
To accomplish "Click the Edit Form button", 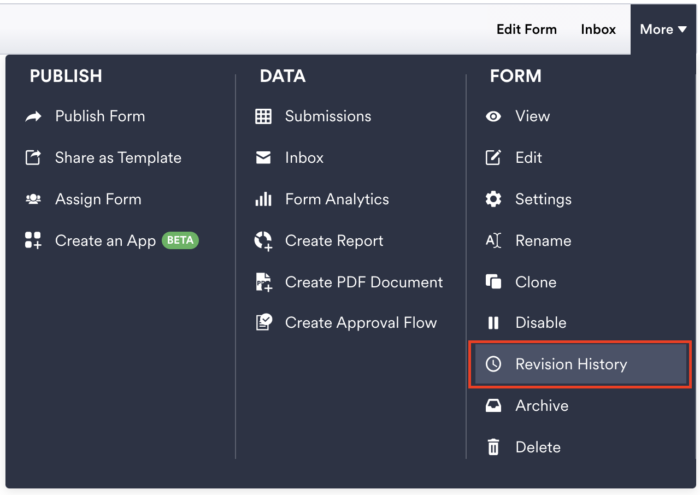I will (526, 29).
